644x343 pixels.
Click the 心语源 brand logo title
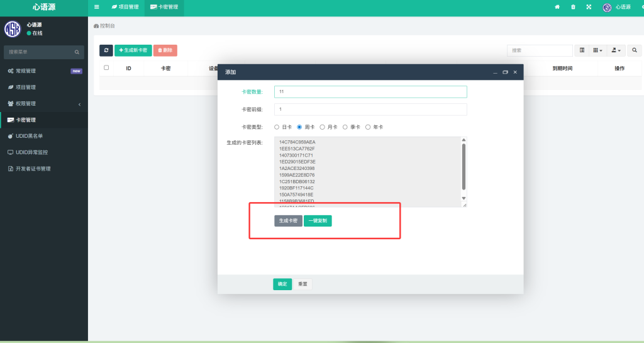click(44, 7)
